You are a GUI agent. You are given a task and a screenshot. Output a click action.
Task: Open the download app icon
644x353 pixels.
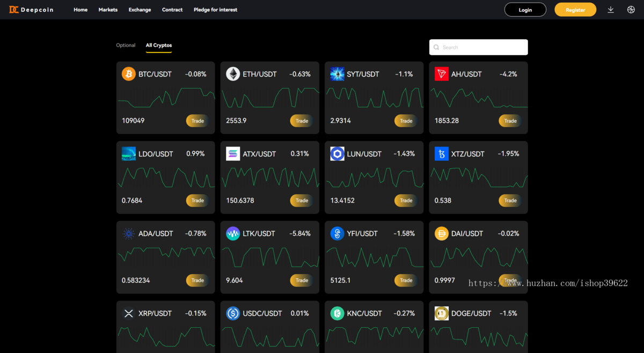tap(611, 10)
